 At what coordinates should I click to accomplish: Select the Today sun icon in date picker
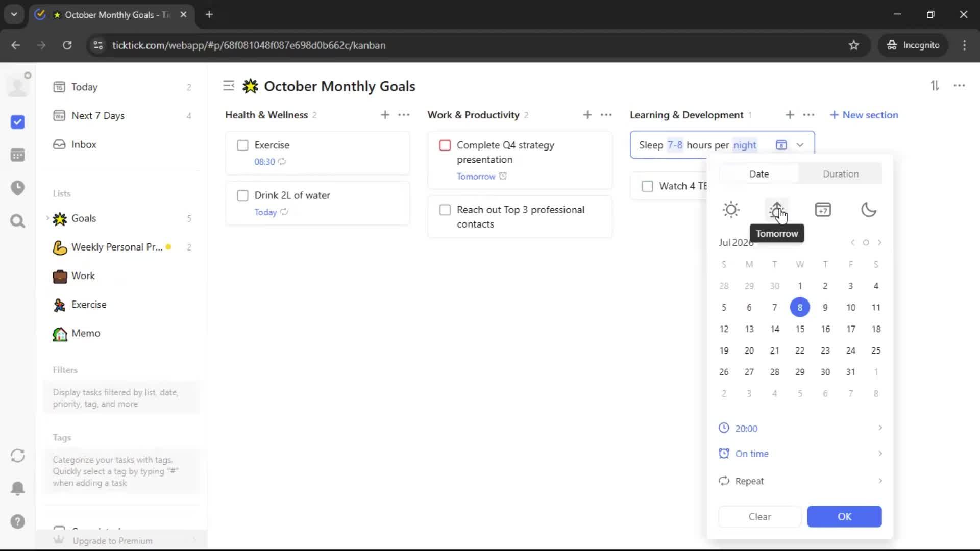click(x=731, y=210)
